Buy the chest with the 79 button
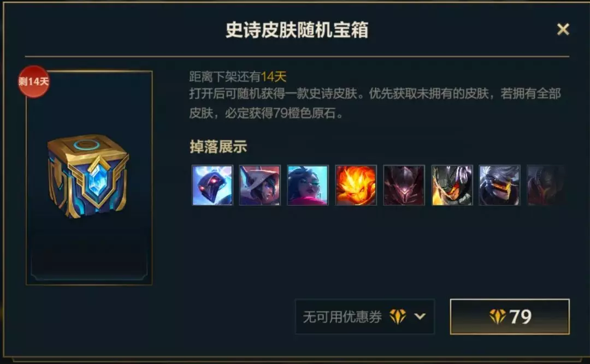The width and height of the screenshot is (590, 364). 510,317
